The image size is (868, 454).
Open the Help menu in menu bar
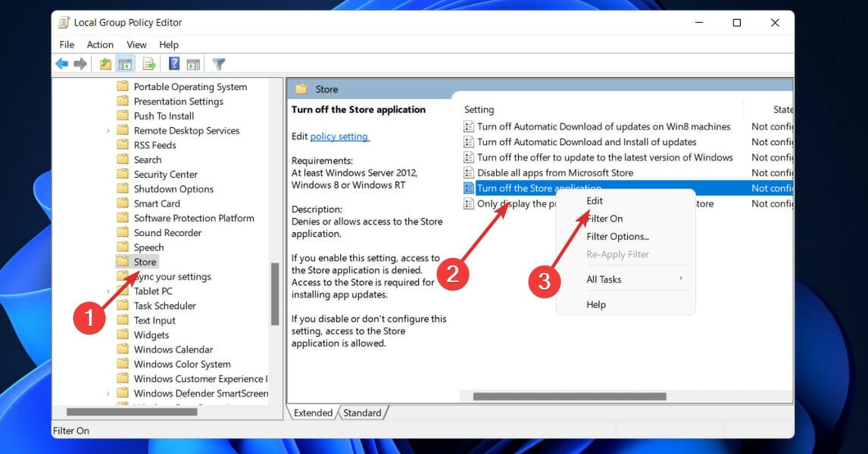click(169, 45)
